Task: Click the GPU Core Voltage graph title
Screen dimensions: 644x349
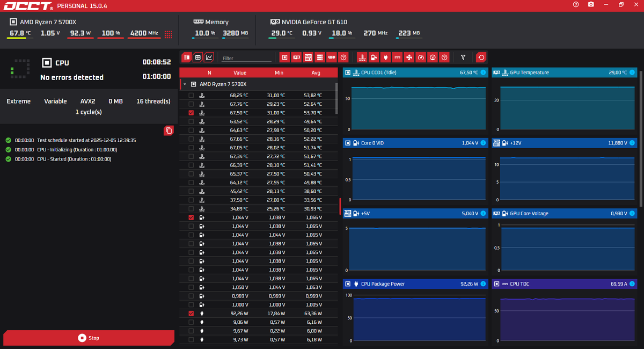Action: 529,213
